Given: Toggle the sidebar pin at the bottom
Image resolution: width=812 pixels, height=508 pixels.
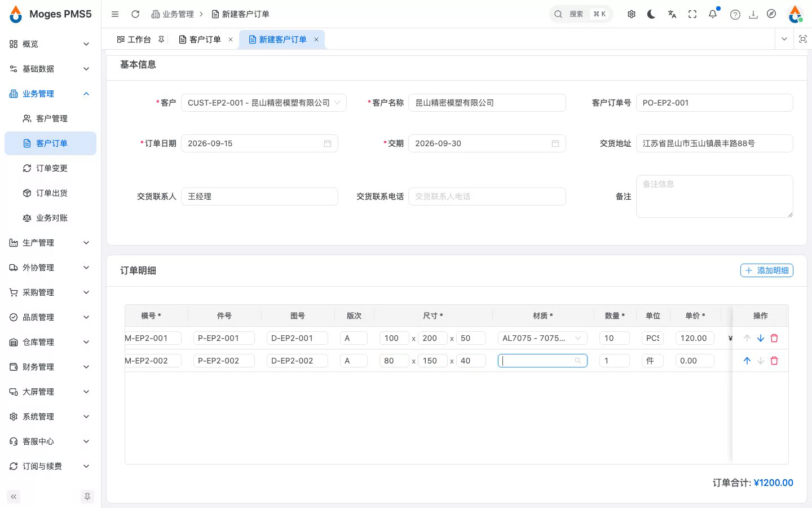Looking at the screenshot, I should (x=87, y=497).
